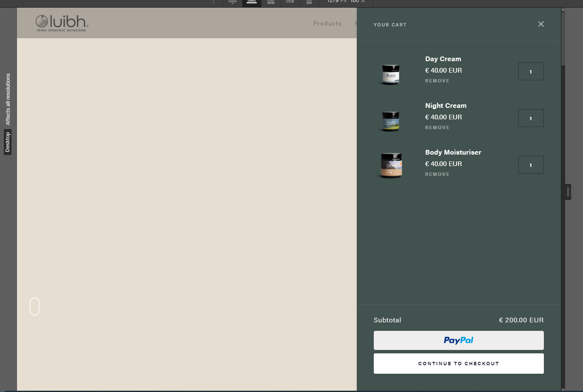Click the subtotal amount € 200.00 EUR
This screenshot has width=583, height=392.
[x=521, y=320]
